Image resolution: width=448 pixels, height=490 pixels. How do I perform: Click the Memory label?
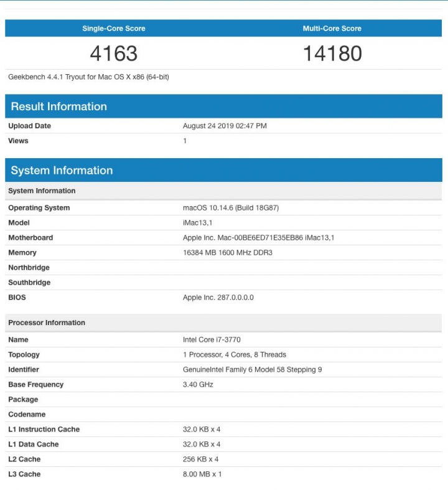(22, 253)
